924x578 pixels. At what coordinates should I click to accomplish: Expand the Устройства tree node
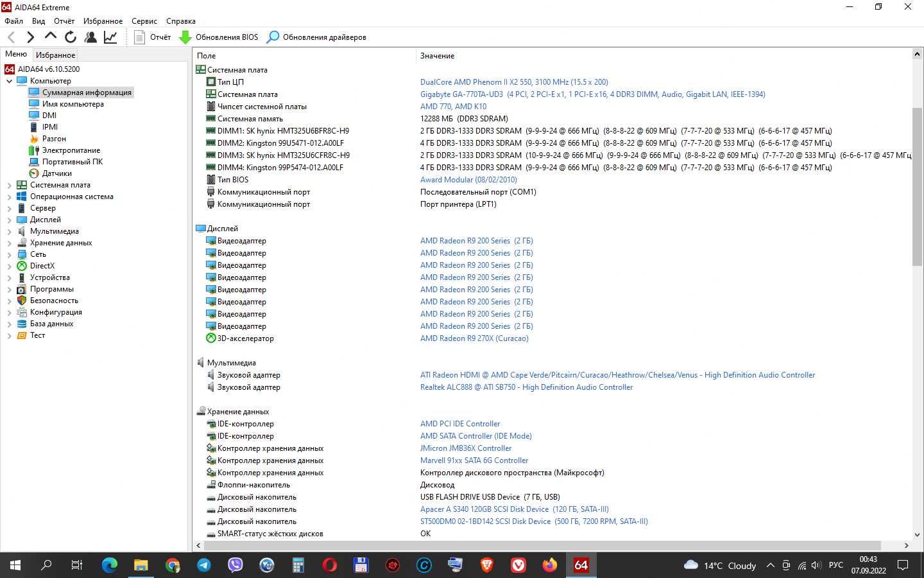click(x=9, y=277)
